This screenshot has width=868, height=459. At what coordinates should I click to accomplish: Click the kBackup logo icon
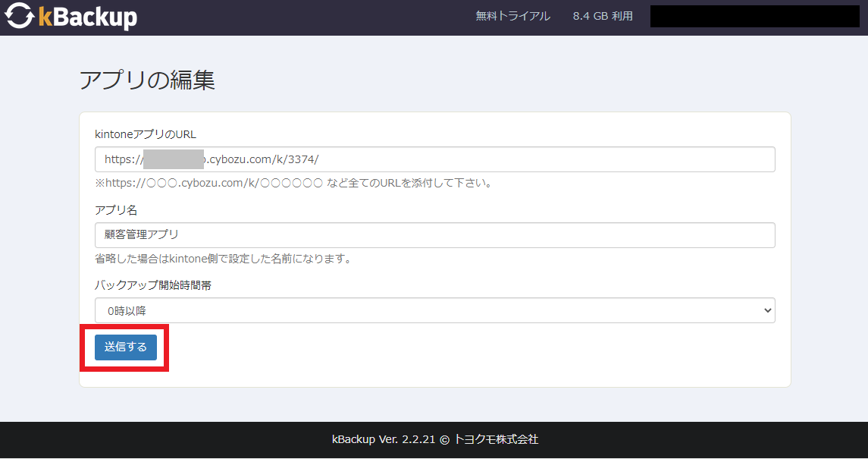(x=20, y=16)
